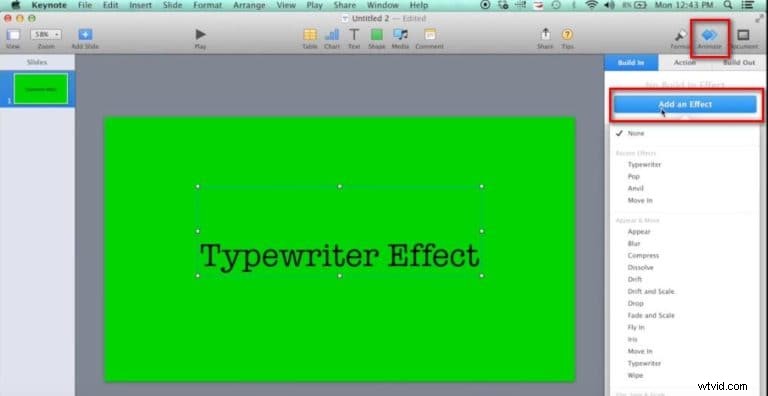Open the Play menu in menu bar
The width and height of the screenshot is (768, 396).
[314, 5]
